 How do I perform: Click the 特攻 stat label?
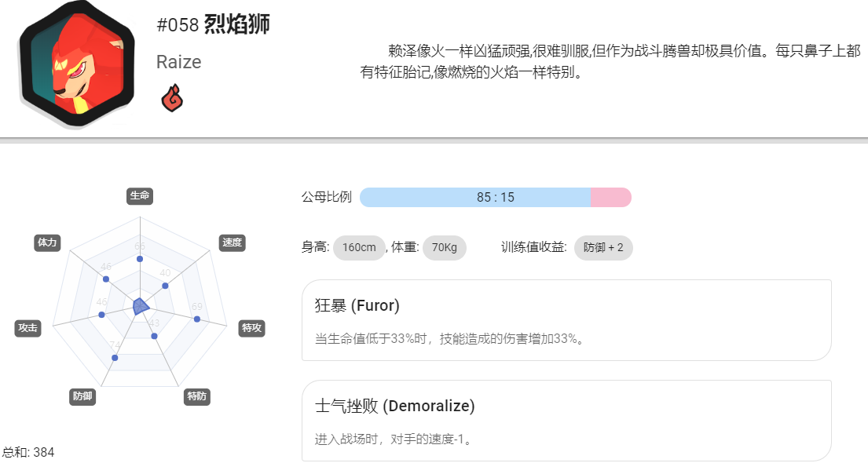[x=252, y=328]
